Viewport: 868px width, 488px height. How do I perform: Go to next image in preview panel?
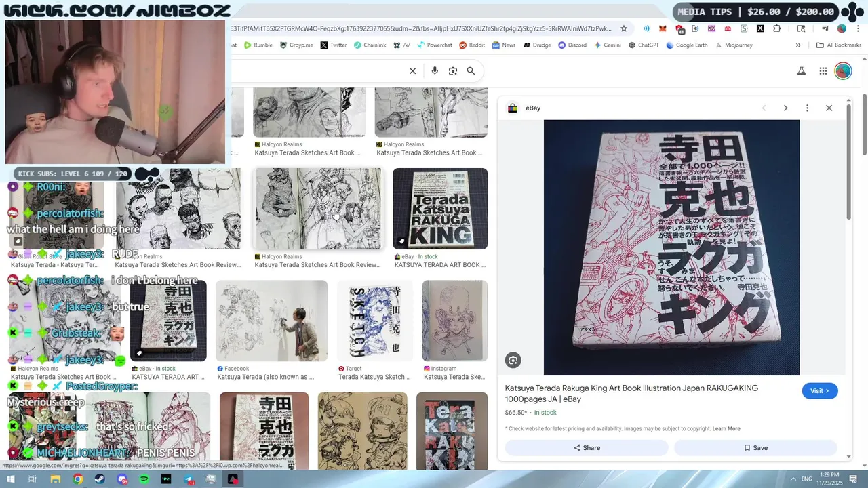tap(785, 108)
